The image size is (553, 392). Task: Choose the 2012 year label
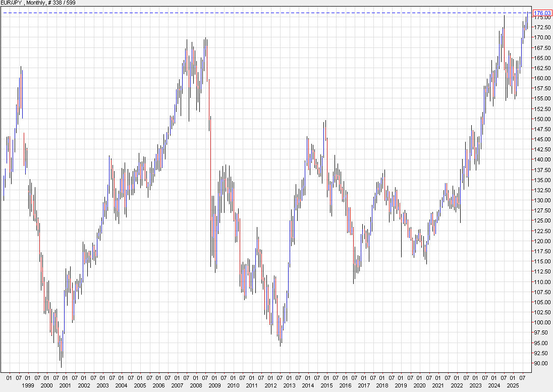coord(270,385)
